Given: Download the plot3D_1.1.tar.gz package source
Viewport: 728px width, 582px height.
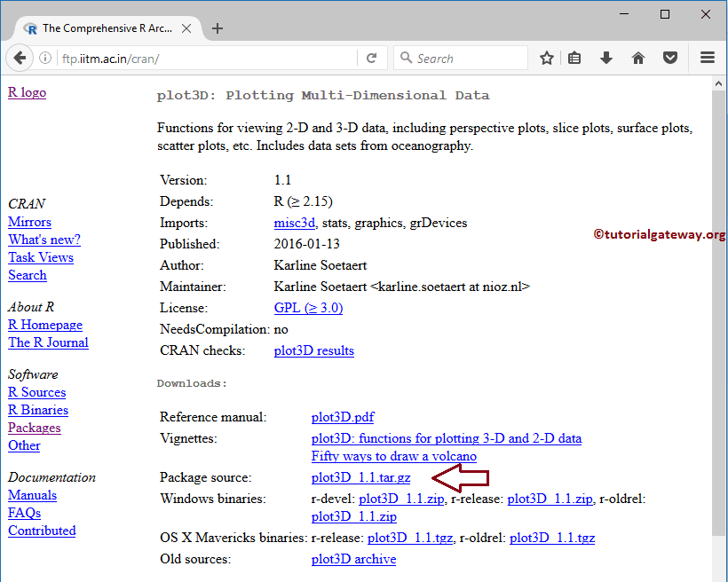Looking at the screenshot, I should (360, 476).
